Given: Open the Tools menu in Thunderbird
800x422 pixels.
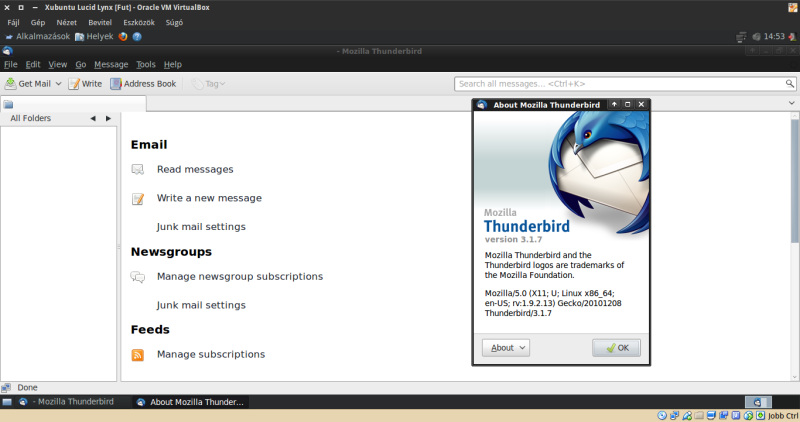Looking at the screenshot, I should coord(145,64).
